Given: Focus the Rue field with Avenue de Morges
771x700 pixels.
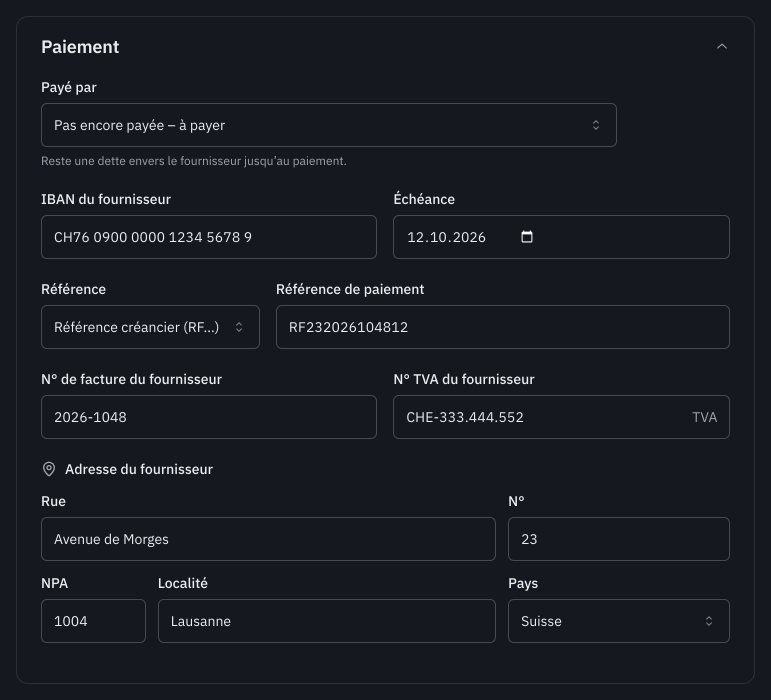Looking at the screenshot, I should (x=268, y=539).
